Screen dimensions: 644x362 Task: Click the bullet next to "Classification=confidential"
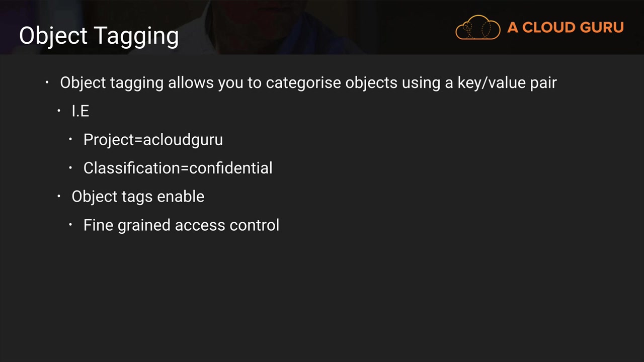click(x=71, y=167)
